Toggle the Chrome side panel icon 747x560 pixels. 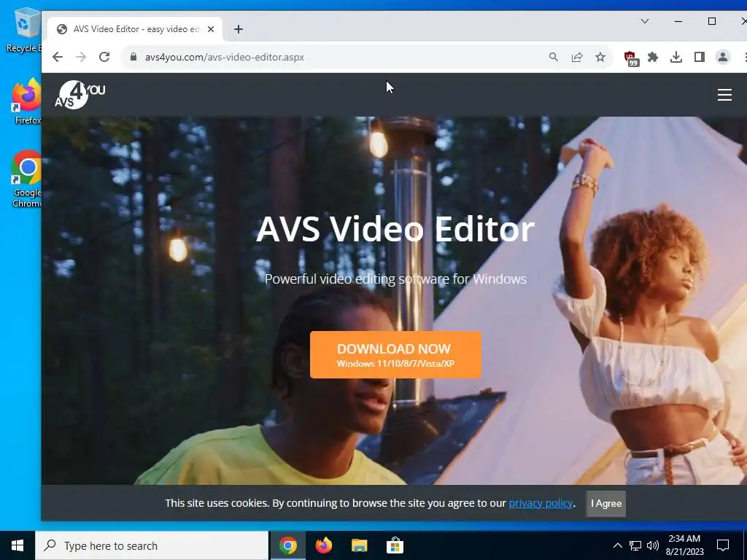[x=700, y=57]
